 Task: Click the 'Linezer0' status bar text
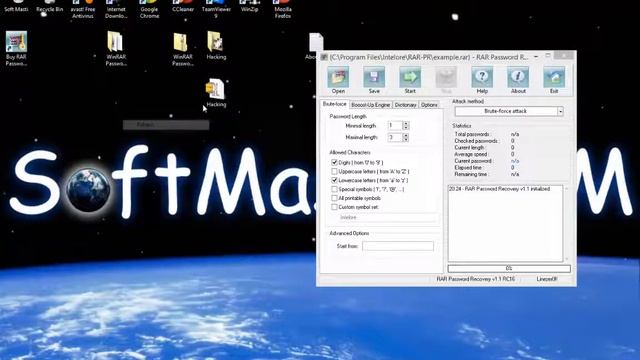point(547,279)
